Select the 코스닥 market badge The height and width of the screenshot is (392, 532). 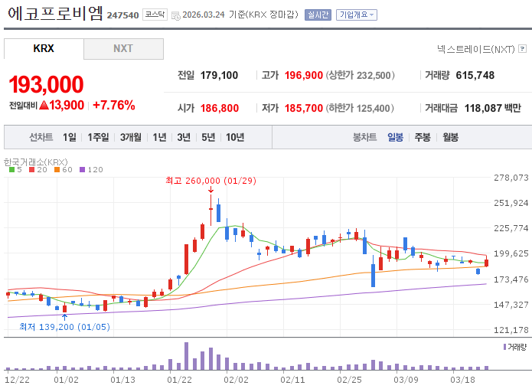click(155, 15)
